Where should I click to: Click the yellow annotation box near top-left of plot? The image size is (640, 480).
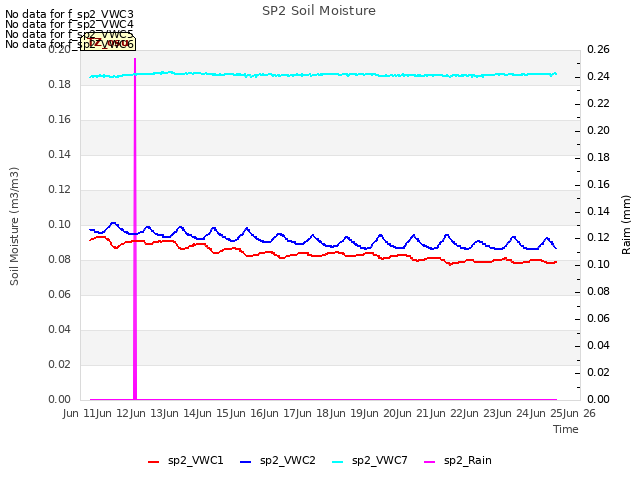pyautogui.click(x=108, y=43)
